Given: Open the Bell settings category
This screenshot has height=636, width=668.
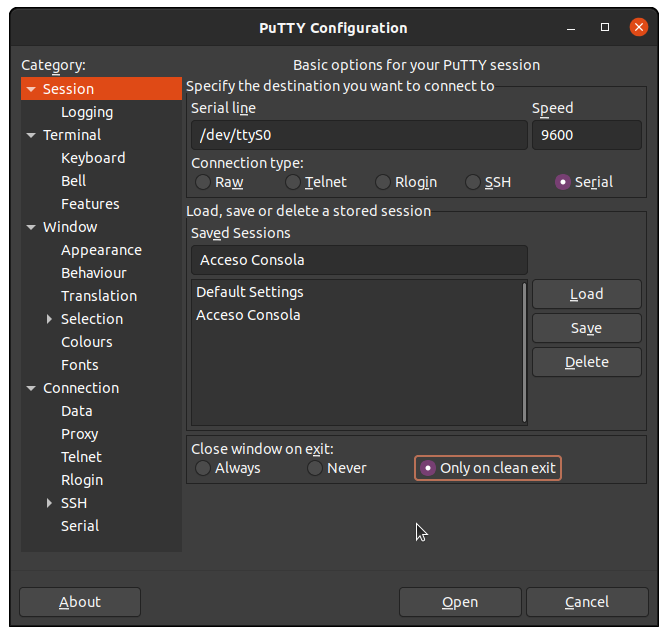Looking at the screenshot, I should click(73, 181).
